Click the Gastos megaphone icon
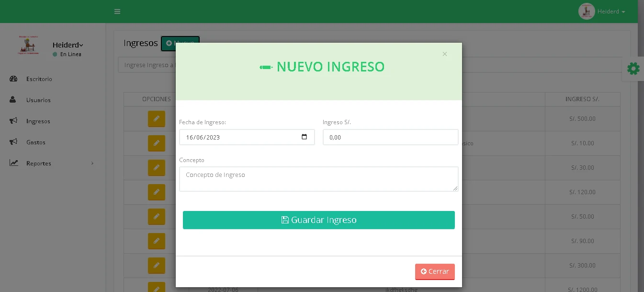 tap(13, 142)
